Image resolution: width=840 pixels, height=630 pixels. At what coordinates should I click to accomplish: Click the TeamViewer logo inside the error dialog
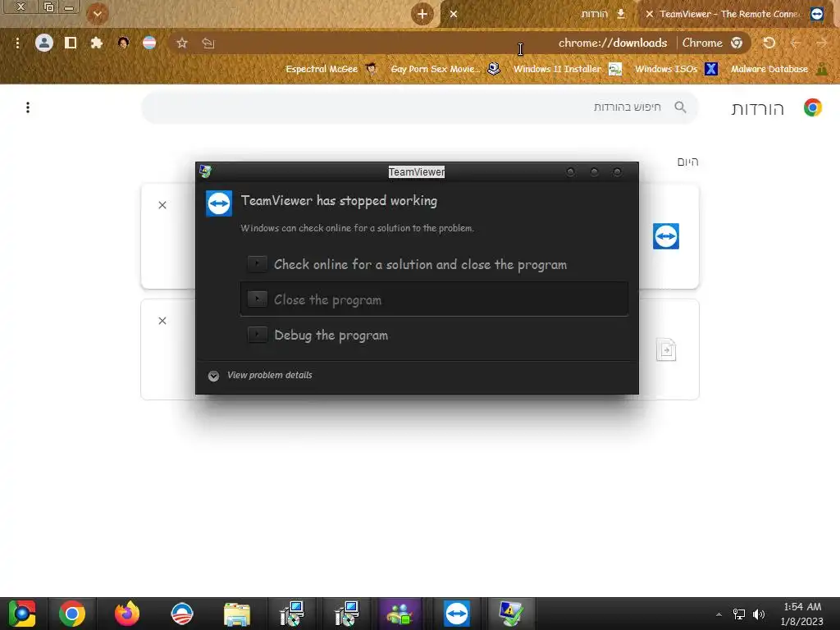coord(218,203)
